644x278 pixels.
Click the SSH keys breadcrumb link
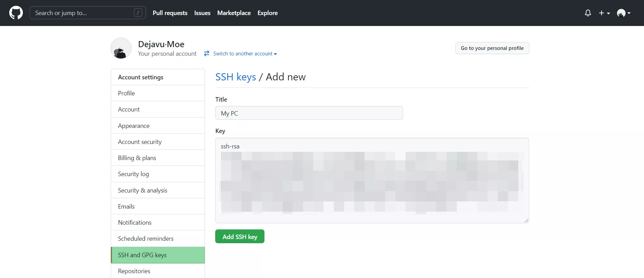(235, 77)
